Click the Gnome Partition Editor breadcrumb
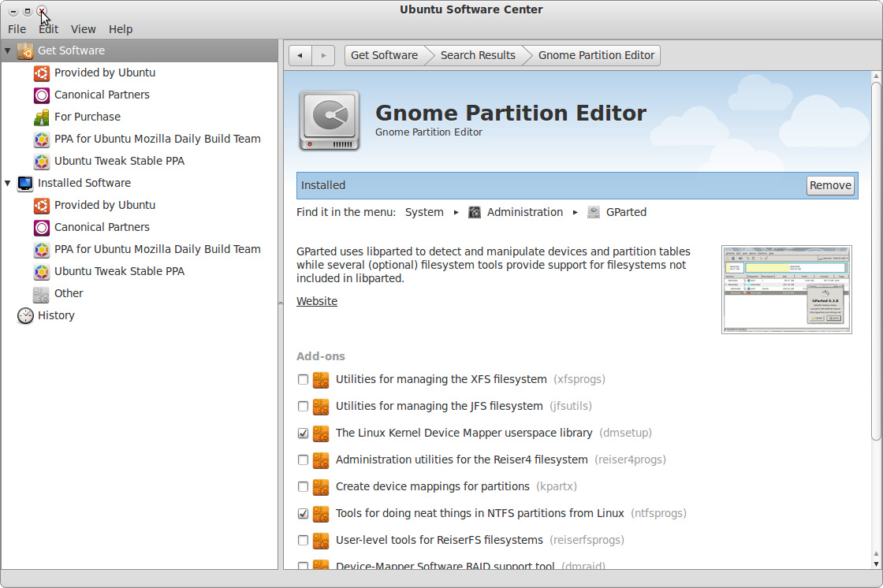The image size is (883, 588). (x=596, y=55)
